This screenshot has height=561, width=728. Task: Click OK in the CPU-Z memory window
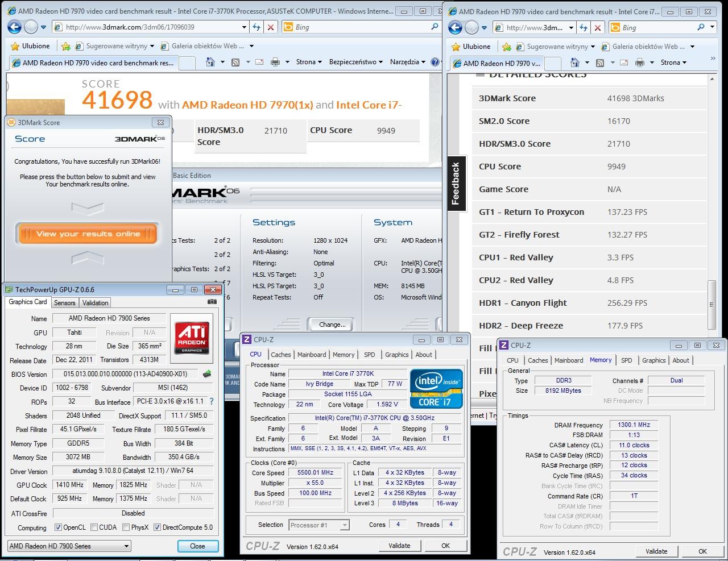[x=703, y=551]
